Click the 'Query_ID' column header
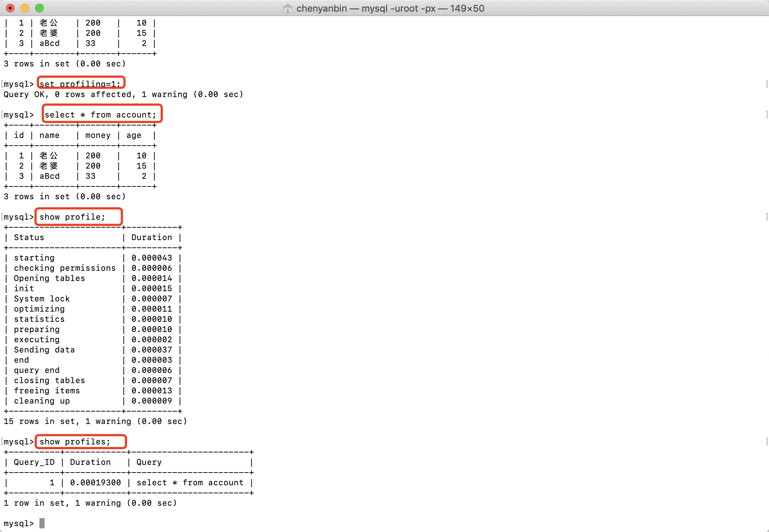Screen dimensions: 769x532 pos(34,462)
